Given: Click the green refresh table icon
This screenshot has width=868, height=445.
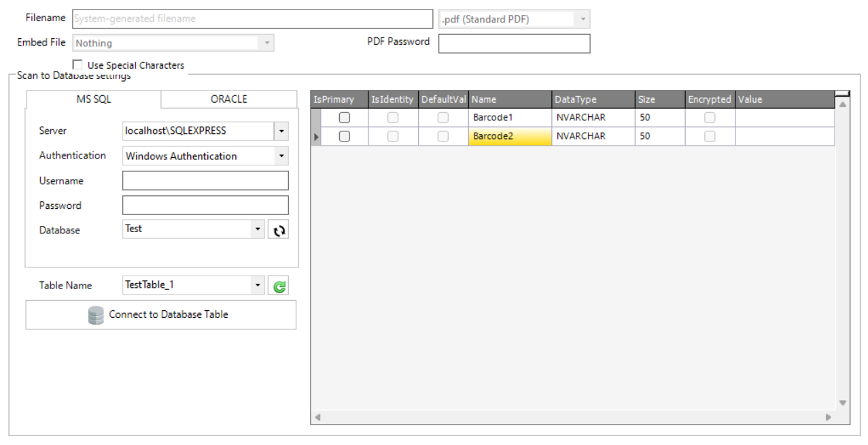Looking at the screenshot, I should click(279, 286).
